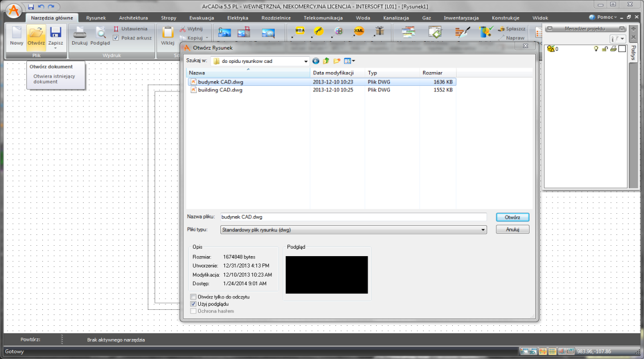Create new folder in Otwórz Rysunek dialog
644x359 pixels.
[x=337, y=61]
